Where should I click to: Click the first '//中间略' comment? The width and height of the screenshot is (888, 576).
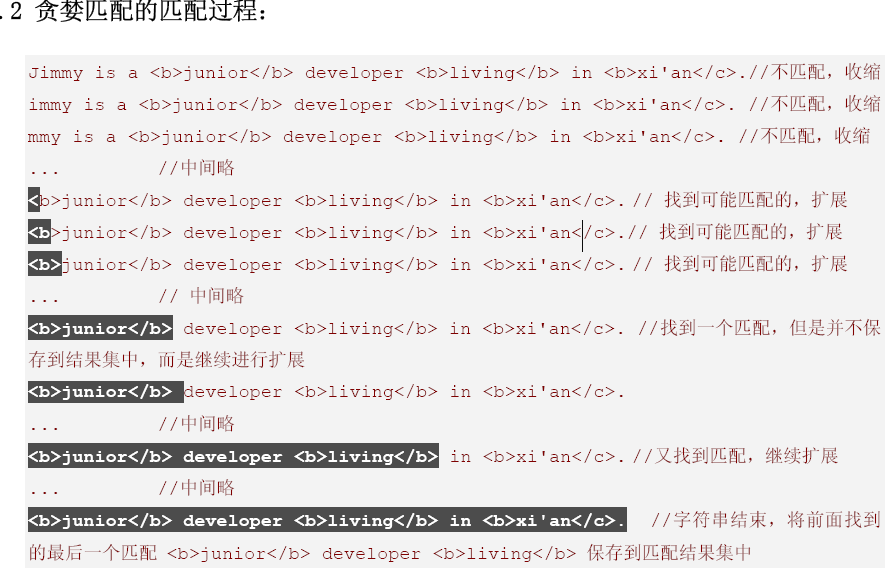[x=197, y=168]
